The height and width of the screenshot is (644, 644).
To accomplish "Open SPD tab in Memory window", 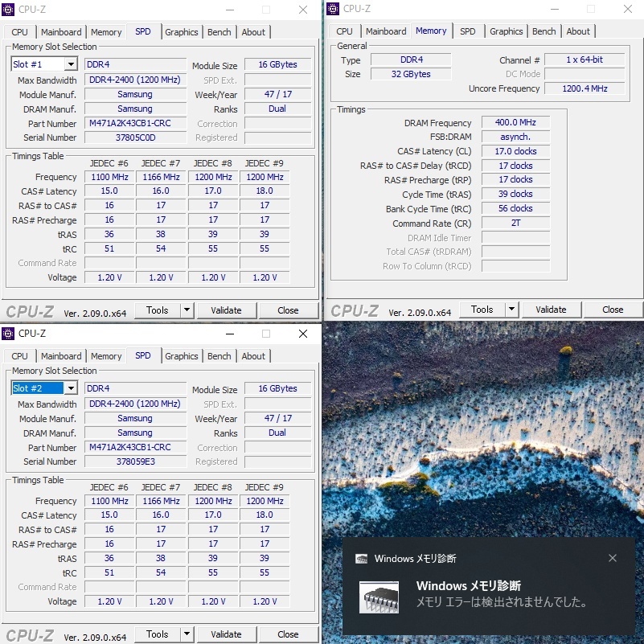I will click(468, 31).
